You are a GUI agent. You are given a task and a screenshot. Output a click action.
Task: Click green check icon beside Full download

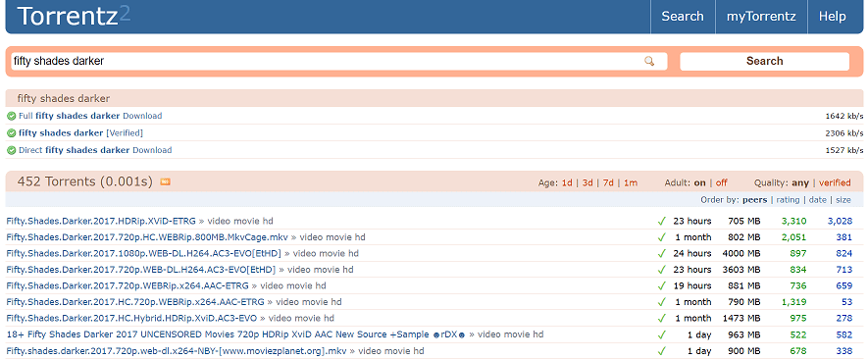tap(11, 117)
